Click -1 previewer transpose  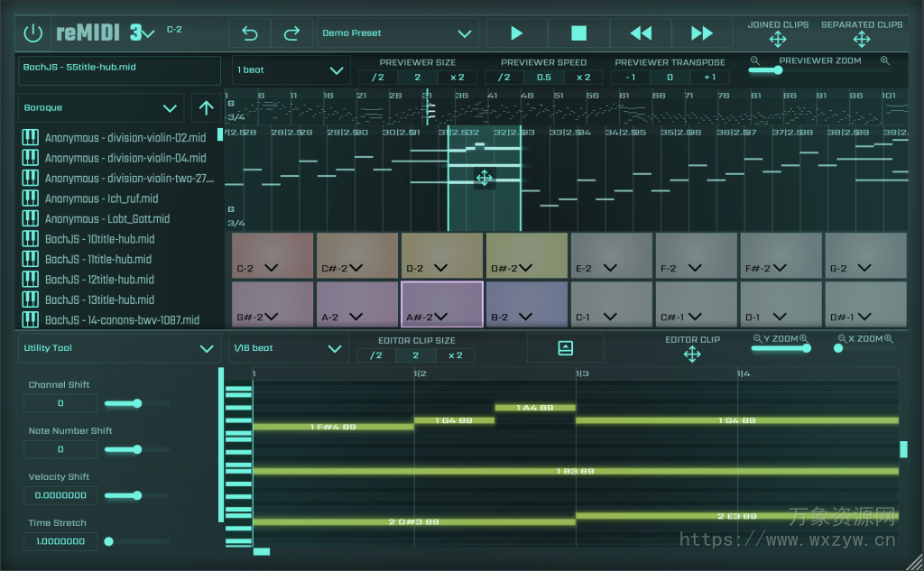point(629,77)
